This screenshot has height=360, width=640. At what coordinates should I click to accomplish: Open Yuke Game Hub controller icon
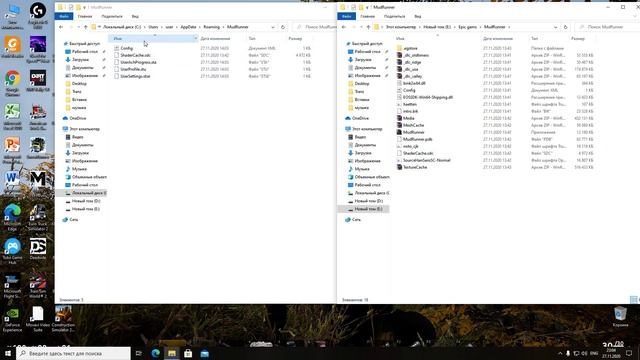tap(12, 251)
